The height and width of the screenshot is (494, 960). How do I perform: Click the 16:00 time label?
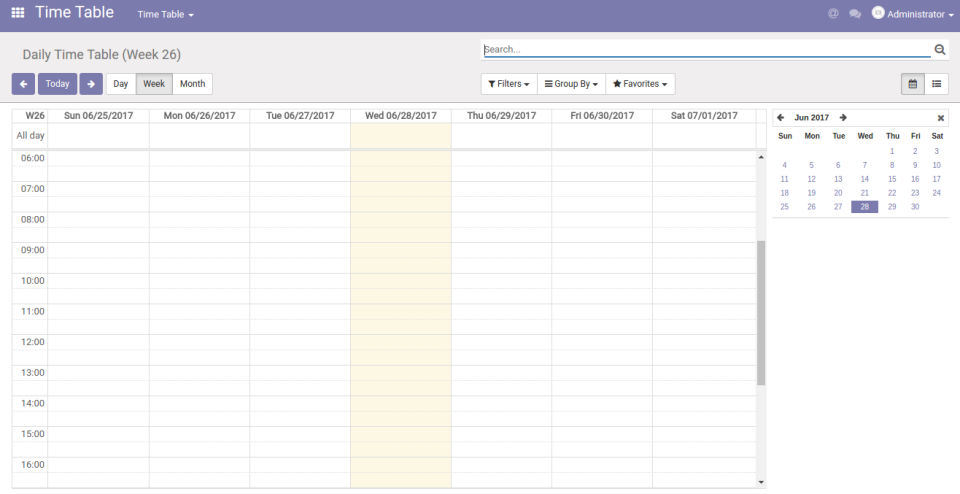(32, 465)
